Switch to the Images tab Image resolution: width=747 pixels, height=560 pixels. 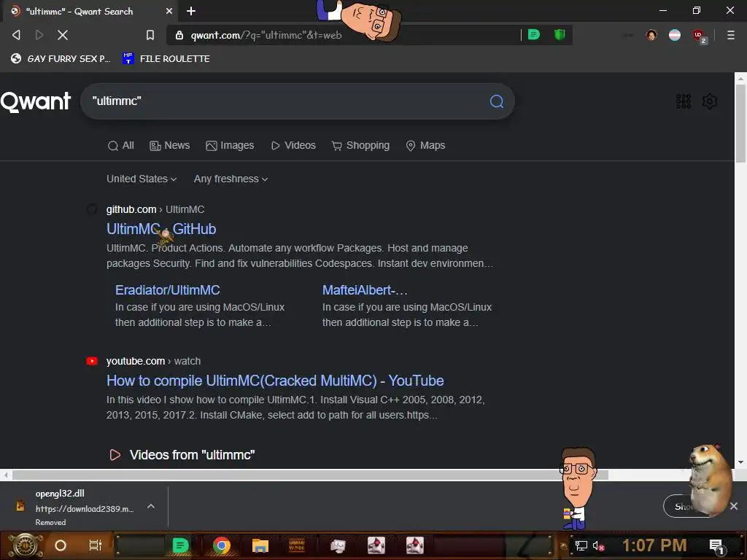(x=230, y=145)
